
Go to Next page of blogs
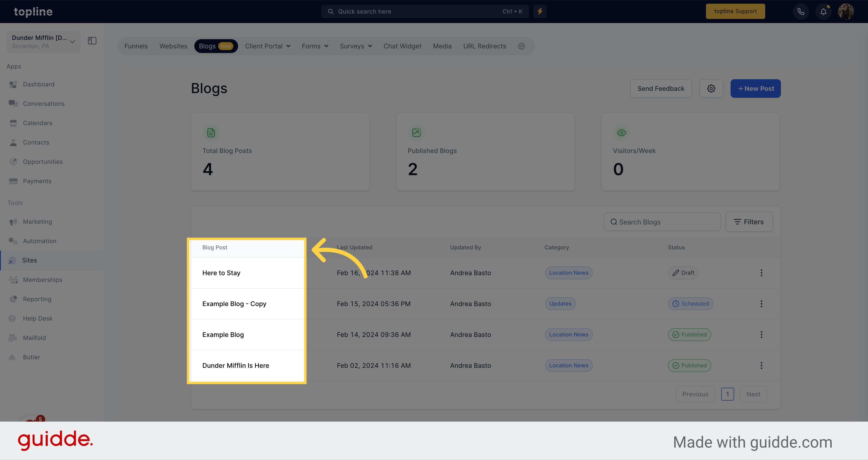[753, 394]
